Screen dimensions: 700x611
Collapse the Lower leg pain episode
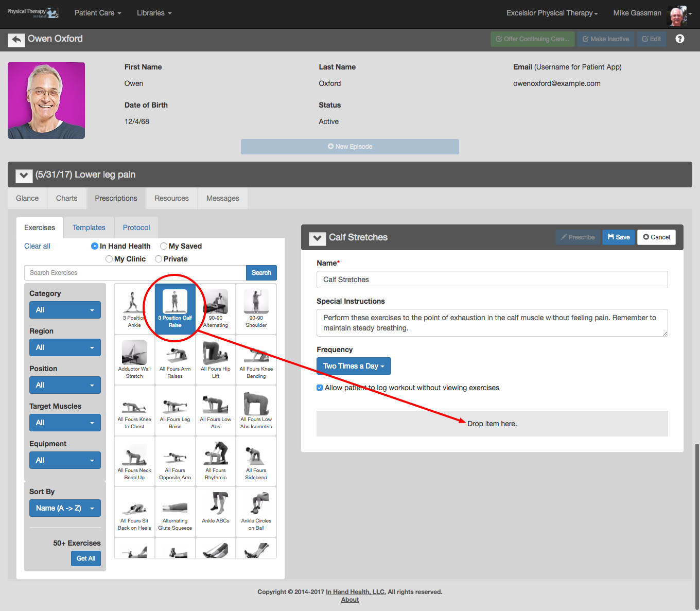pos(24,176)
